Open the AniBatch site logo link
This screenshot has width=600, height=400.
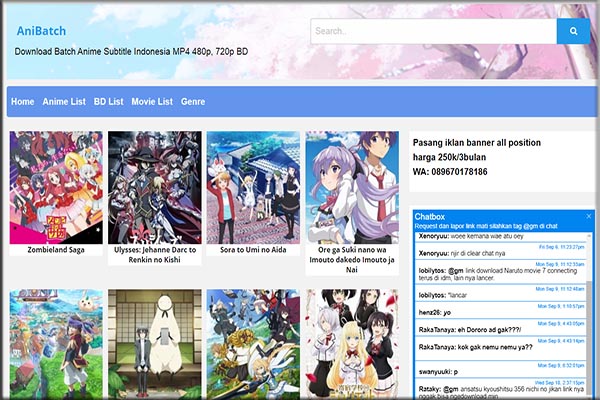coord(41,31)
